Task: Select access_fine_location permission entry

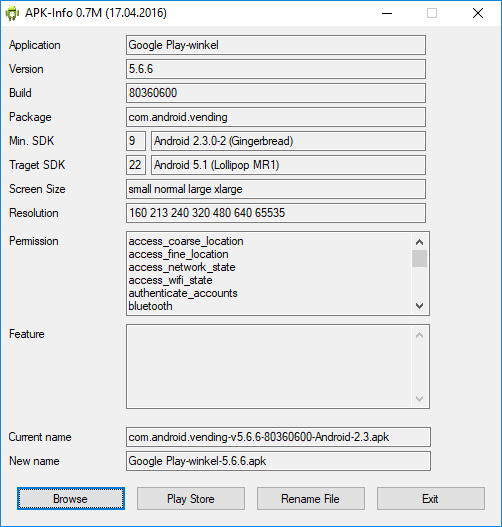Action: point(178,254)
